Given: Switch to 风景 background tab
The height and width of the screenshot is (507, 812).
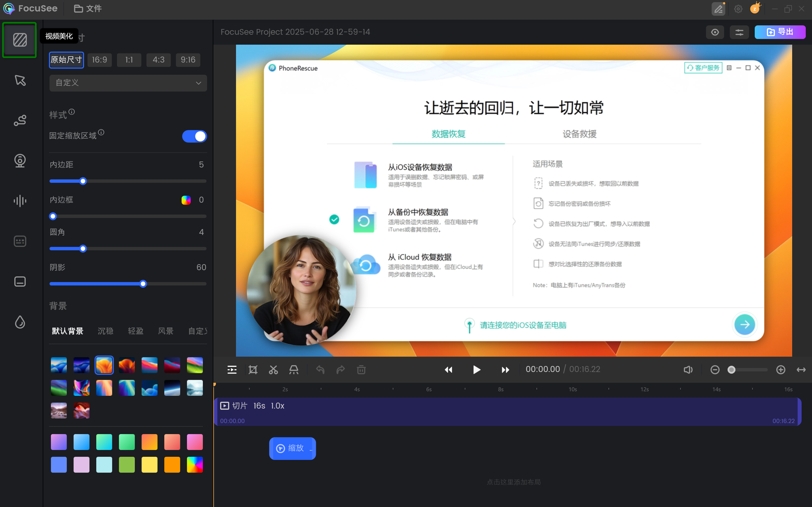Looking at the screenshot, I should [x=166, y=331].
